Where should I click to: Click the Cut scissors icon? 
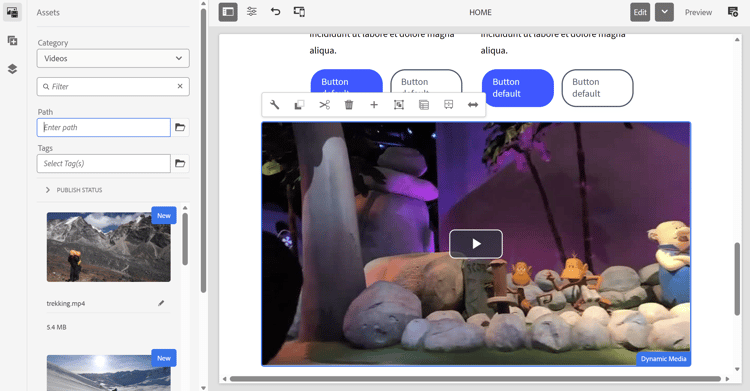pos(324,105)
